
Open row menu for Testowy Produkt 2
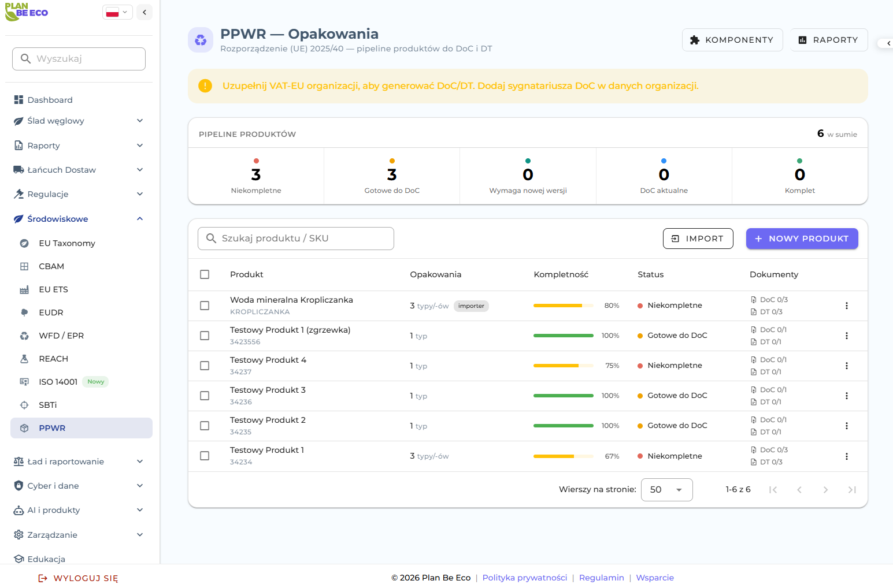847,426
